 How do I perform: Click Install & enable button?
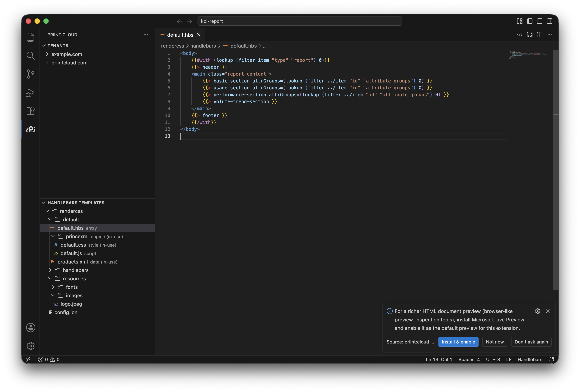coord(458,342)
